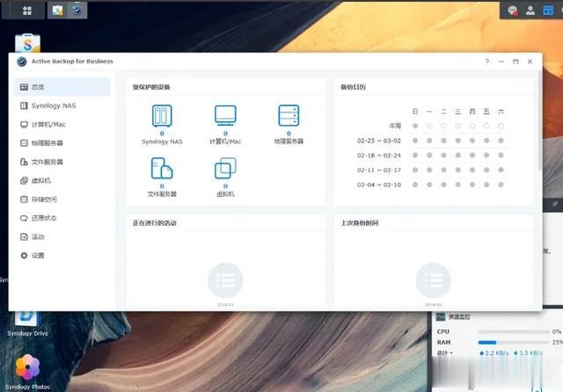The width and height of the screenshot is (563, 392).
Task: Click the Active Backup for Business title logo
Action: 22,62
